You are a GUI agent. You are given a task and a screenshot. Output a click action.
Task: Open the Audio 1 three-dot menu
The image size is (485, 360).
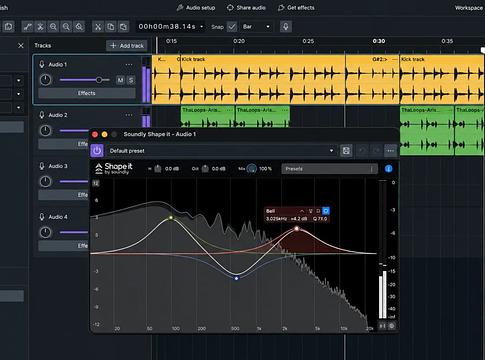tap(129, 64)
